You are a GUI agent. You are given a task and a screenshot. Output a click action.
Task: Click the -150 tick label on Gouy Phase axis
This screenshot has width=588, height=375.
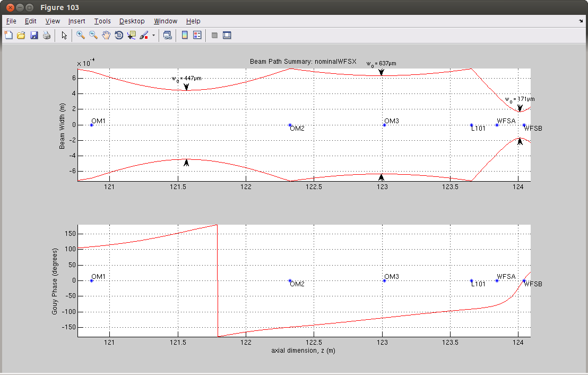(x=68, y=327)
